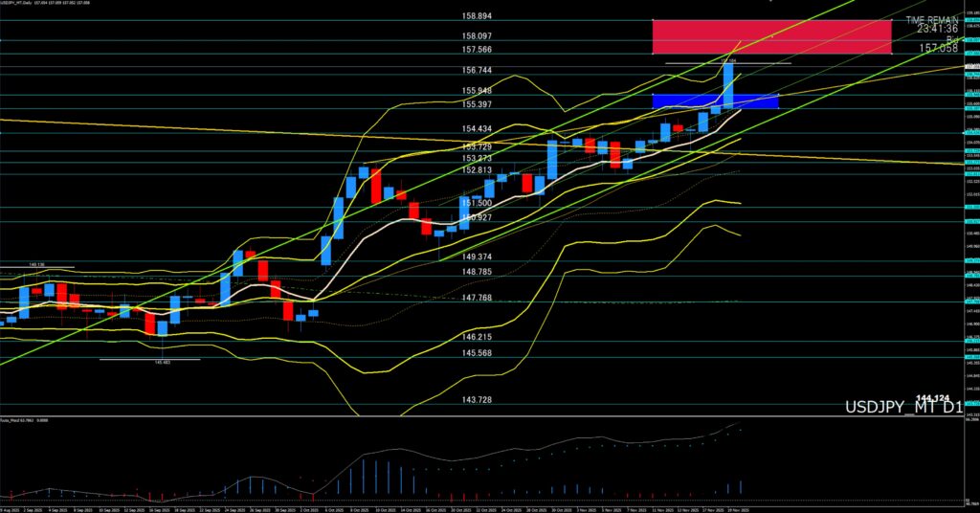Click the TIME REMAIN countdown text
Viewport: 980px width, 513px height.
pyautogui.click(x=931, y=19)
